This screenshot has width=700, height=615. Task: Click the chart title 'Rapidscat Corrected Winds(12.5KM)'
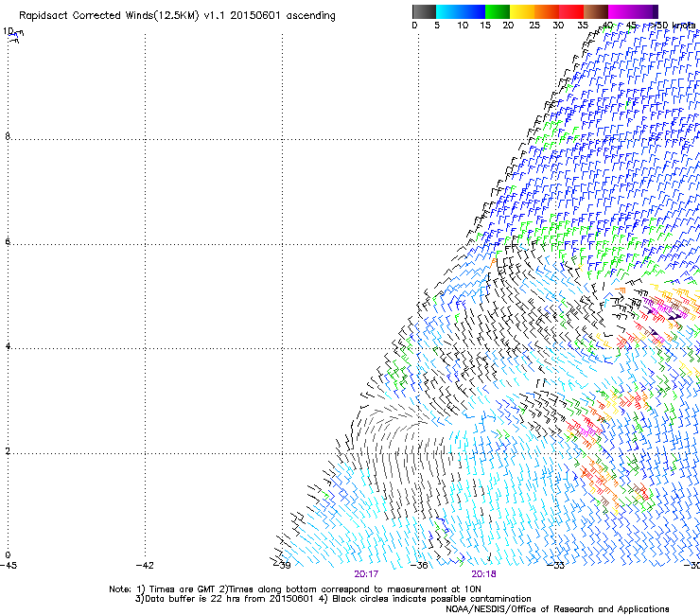click(109, 16)
